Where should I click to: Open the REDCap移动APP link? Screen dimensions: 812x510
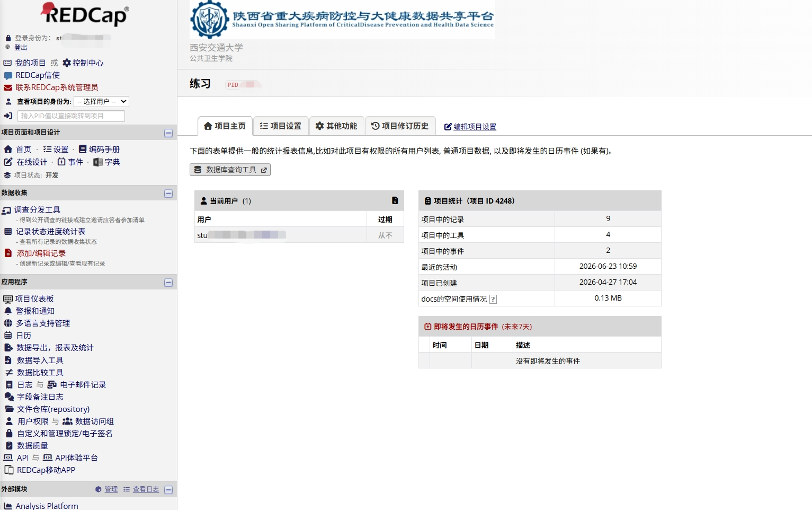(46, 470)
